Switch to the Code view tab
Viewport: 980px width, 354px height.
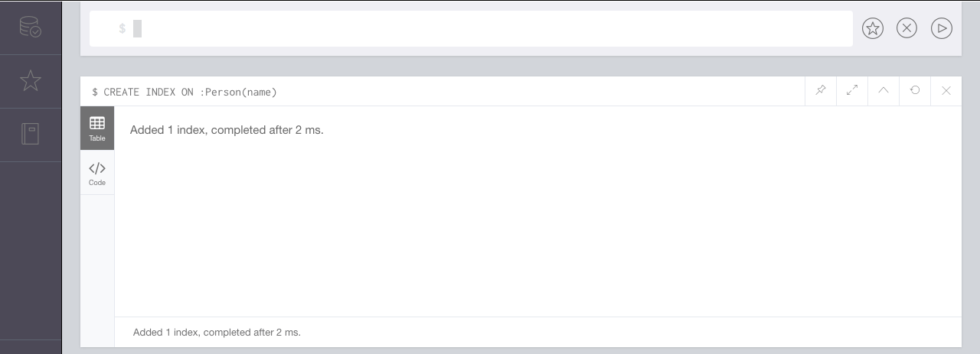pos(97,173)
